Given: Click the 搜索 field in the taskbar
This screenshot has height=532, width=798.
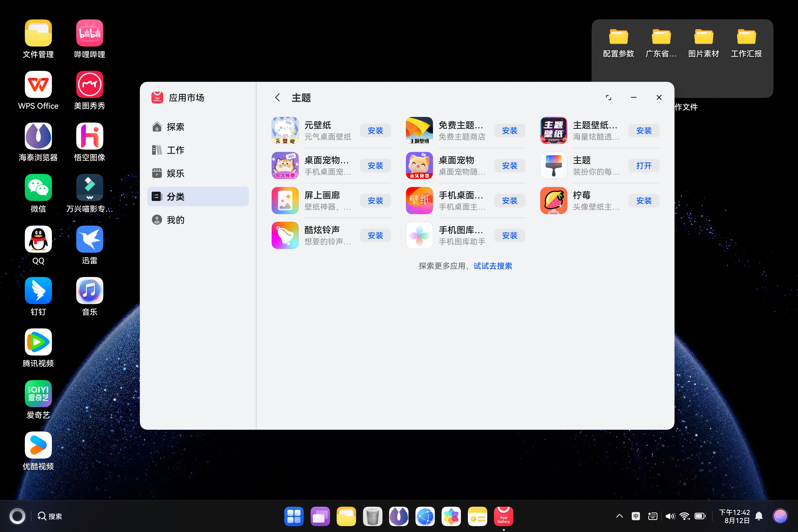Looking at the screenshot, I should pyautogui.click(x=50, y=516).
